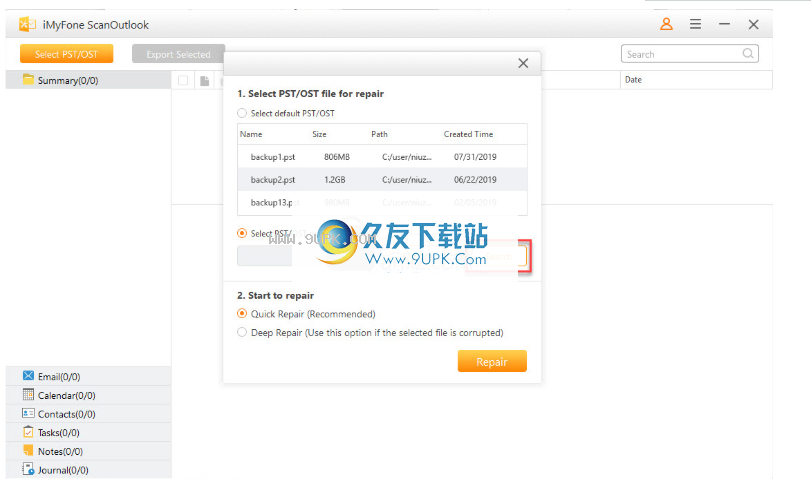Click the Summary folder icon
The image size is (811, 484).
(28, 80)
